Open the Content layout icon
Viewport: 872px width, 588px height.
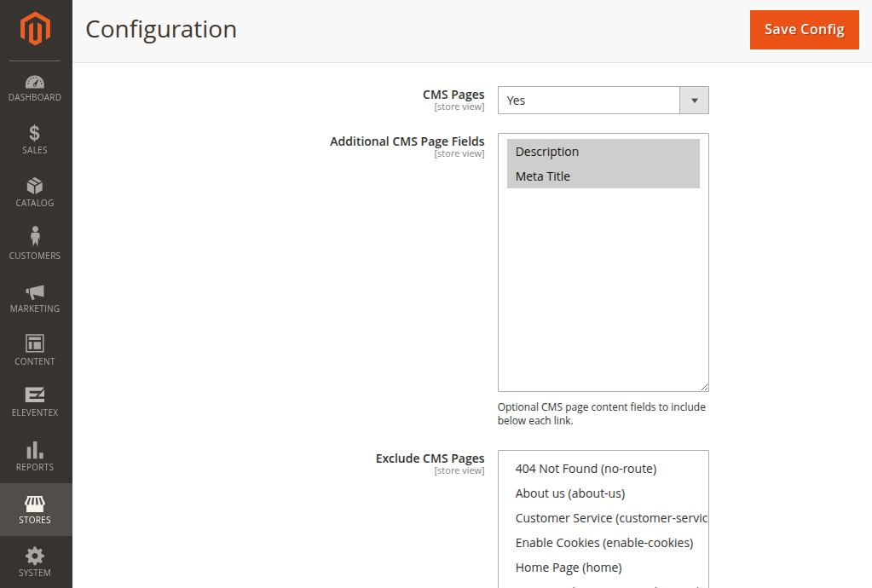coord(35,343)
